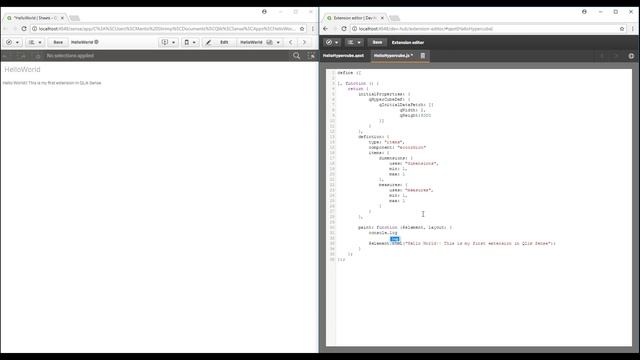Delete file using trash icon beside HelloHypercube.js

[423, 56]
